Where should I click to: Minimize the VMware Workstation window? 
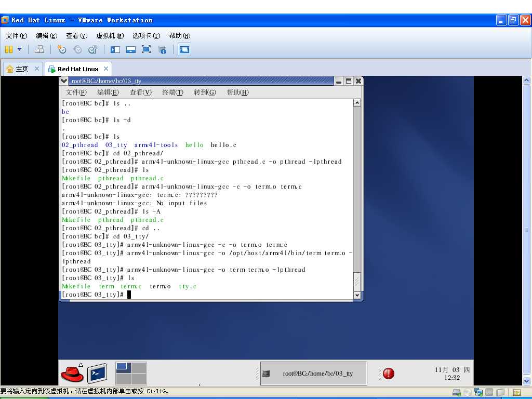coord(501,20)
